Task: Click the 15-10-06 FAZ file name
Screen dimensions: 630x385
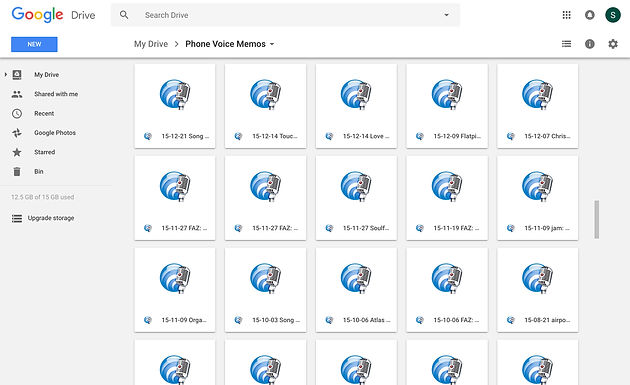Action: pyautogui.click(x=456, y=320)
